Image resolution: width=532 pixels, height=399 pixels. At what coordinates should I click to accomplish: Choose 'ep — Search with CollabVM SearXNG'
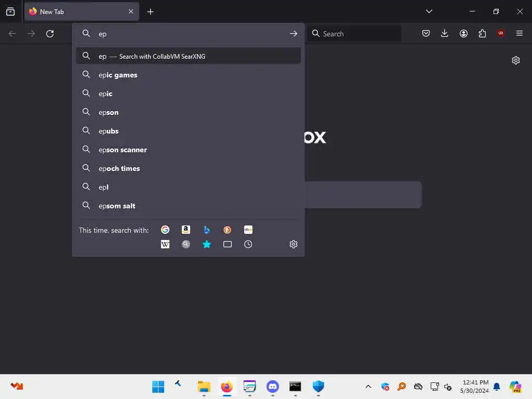point(188,56)
